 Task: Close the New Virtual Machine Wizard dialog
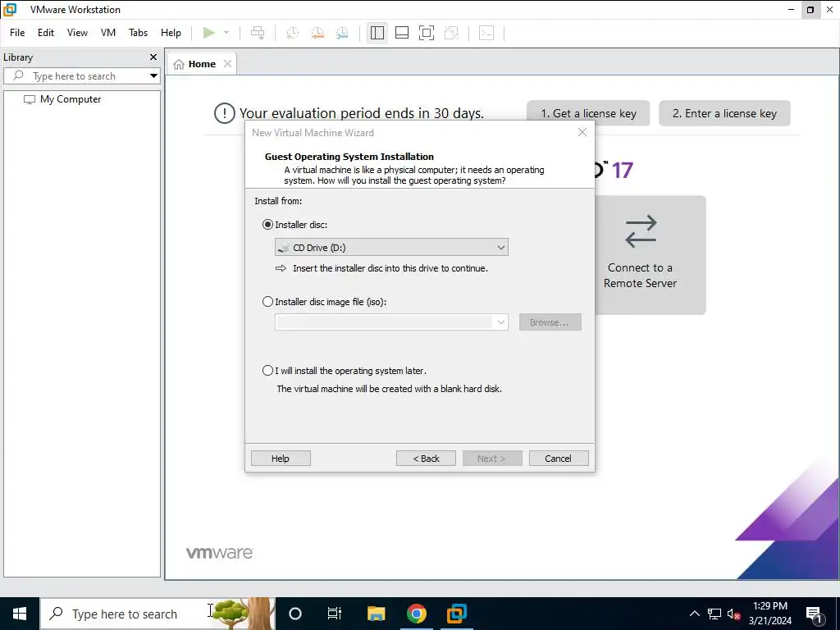(582, 132)
